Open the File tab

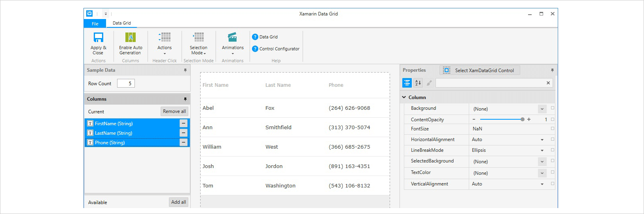point(95,23)
